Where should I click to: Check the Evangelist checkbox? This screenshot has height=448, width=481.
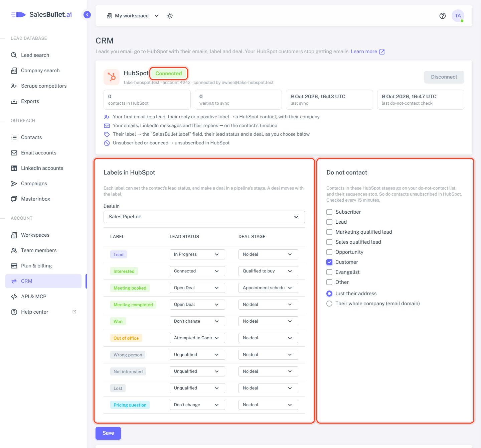coord(329,272)
